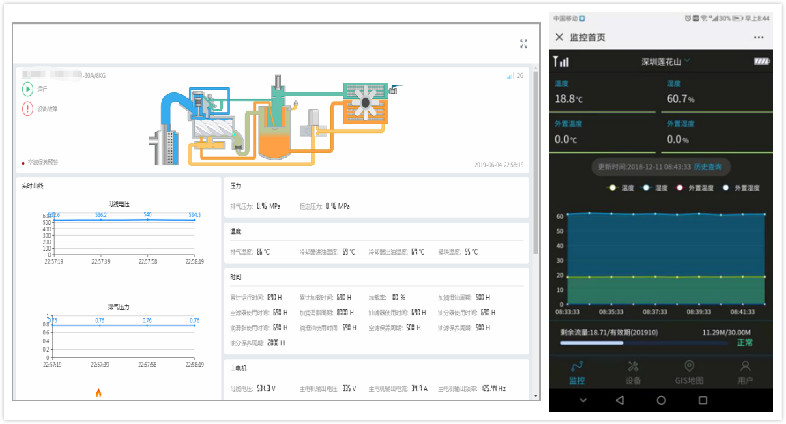This screenshot has height=424, width=786.
Task: Click the fullscreen expand icon
Action: point(524,44)
